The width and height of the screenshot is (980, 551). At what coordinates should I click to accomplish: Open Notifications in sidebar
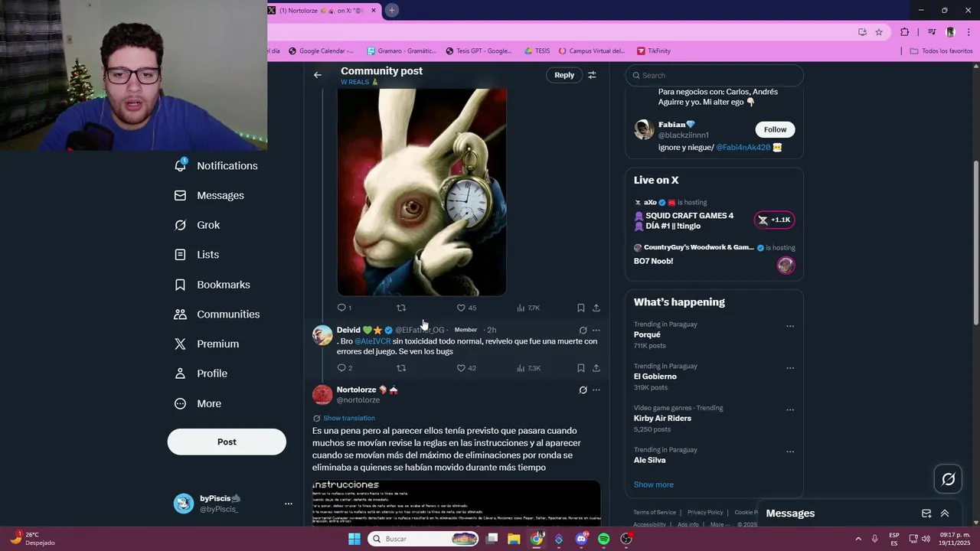(216, 166)
